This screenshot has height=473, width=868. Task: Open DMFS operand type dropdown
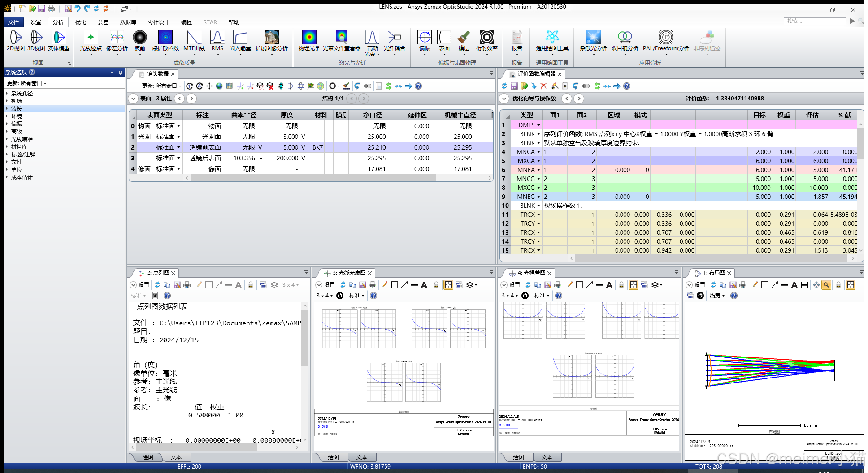(538, 125)
